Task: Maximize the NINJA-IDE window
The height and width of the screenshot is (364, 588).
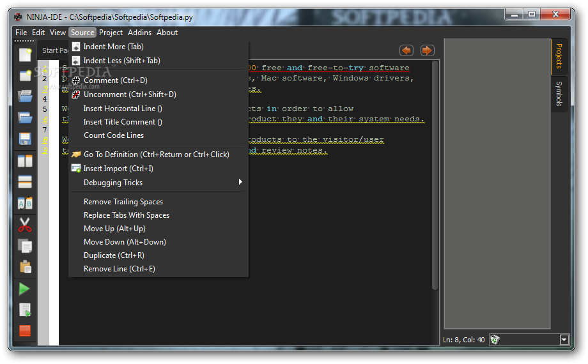Action: pyautogui.click(x=532, y=15)
